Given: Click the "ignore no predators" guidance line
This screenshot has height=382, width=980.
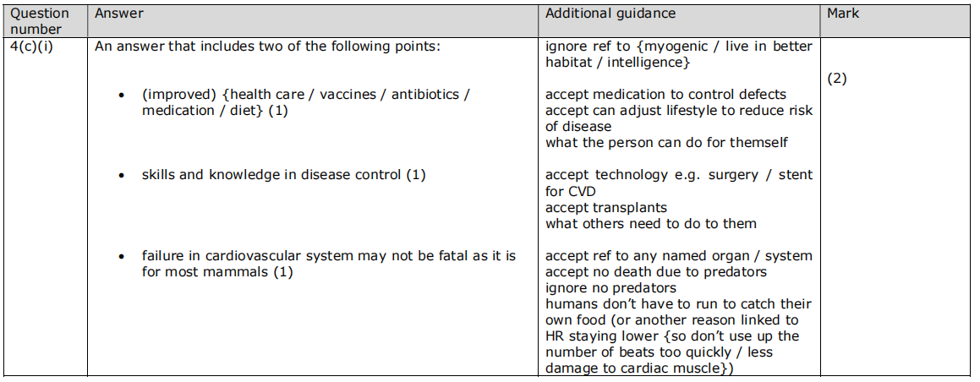Looking at the screenshot, I should tap(610, 288).
